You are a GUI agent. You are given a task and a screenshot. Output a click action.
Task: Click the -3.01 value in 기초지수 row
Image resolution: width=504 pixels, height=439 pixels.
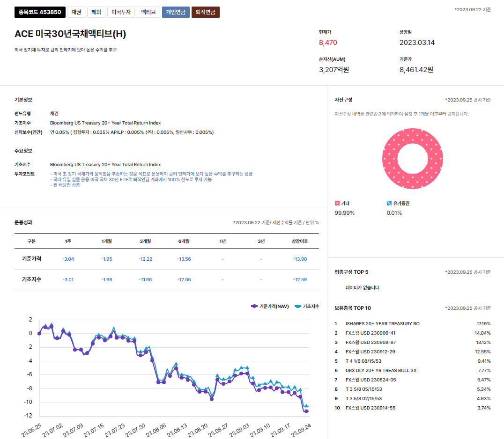tap(68, 280)
